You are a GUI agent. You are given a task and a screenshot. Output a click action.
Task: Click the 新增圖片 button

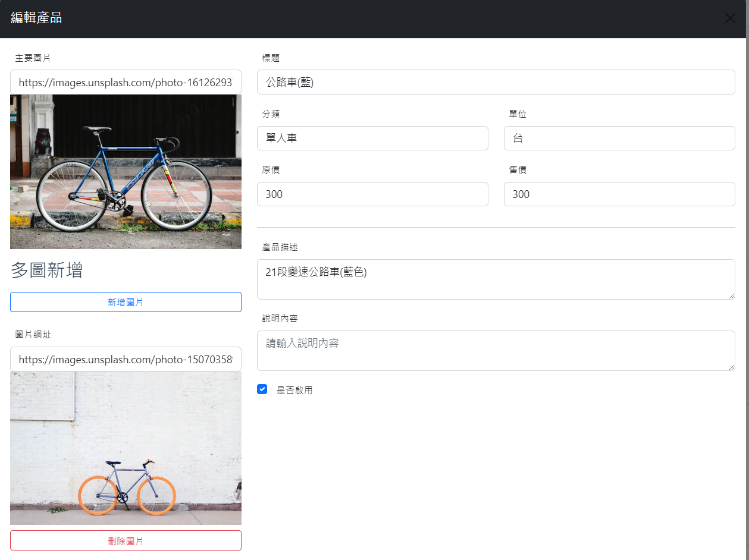tap(126, 302)
